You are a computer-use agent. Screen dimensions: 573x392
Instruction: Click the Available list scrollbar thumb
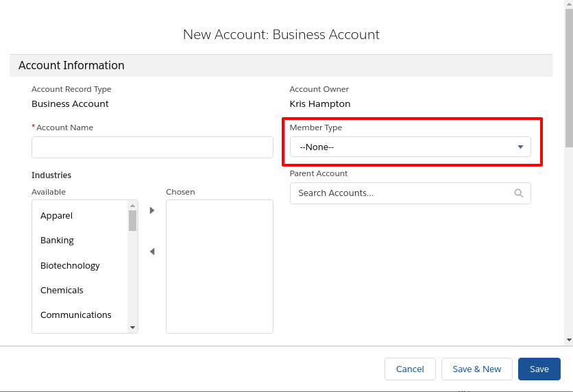(x=133, y=221)
